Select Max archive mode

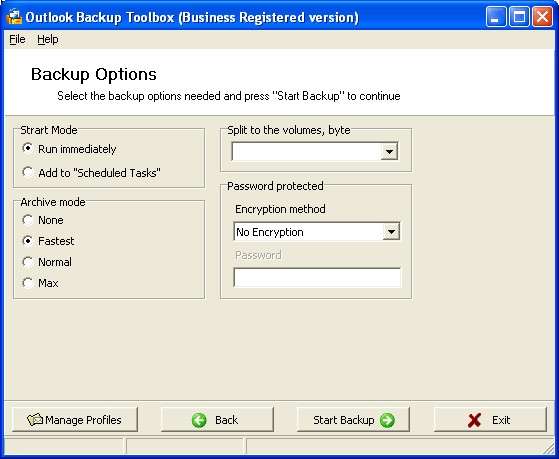(27, 283)
